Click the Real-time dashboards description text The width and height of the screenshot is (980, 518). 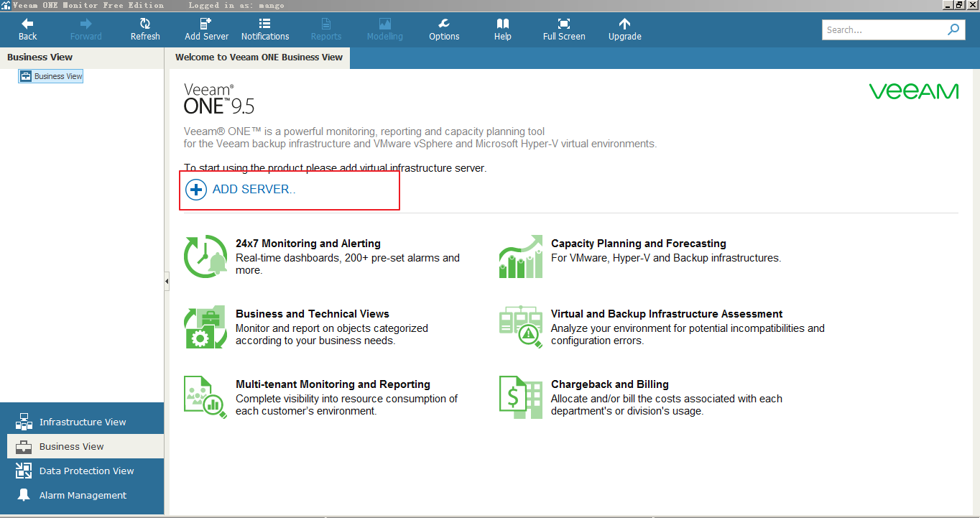348,264
